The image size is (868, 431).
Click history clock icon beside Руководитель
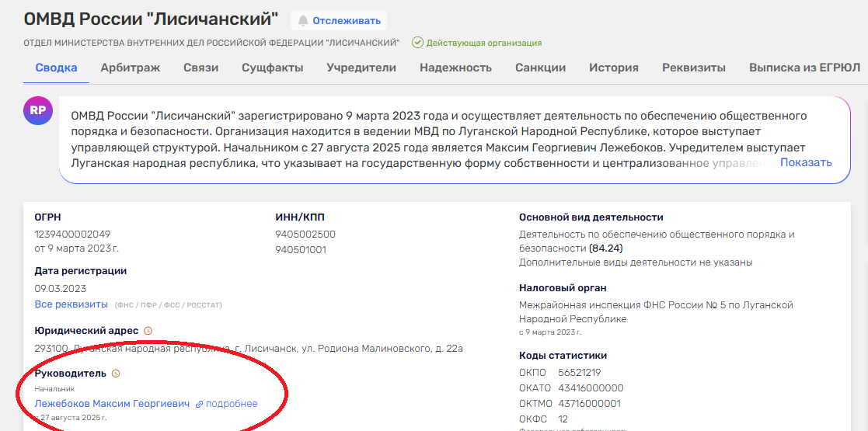[116, 374]
